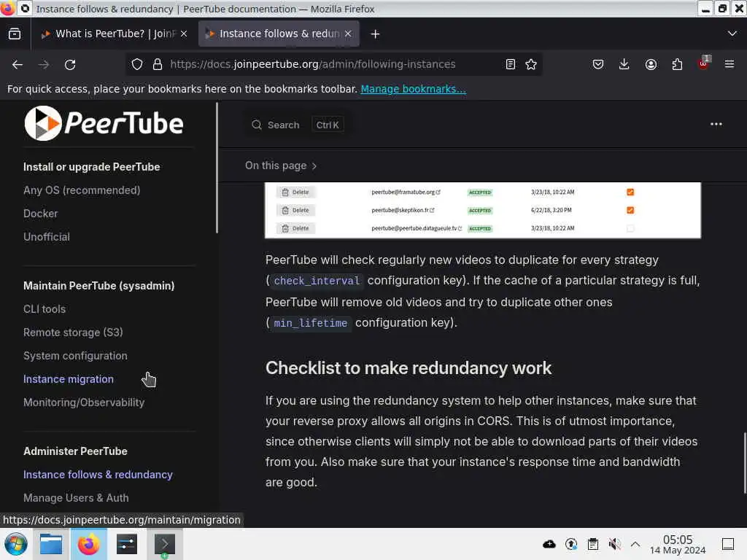Click the Firefox taskbar icon
Screen dimensions: 747x560
[x=88, y=544]
